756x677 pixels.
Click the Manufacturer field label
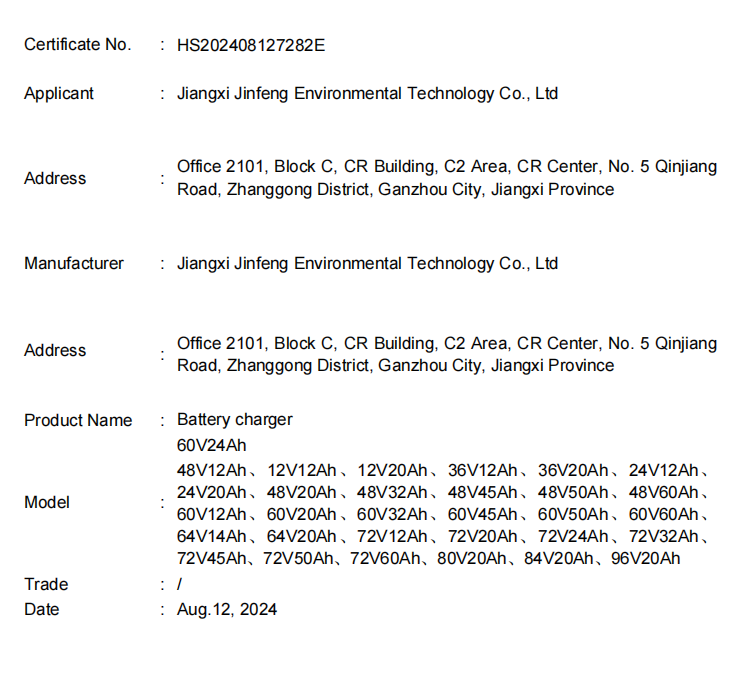(74, 264)
